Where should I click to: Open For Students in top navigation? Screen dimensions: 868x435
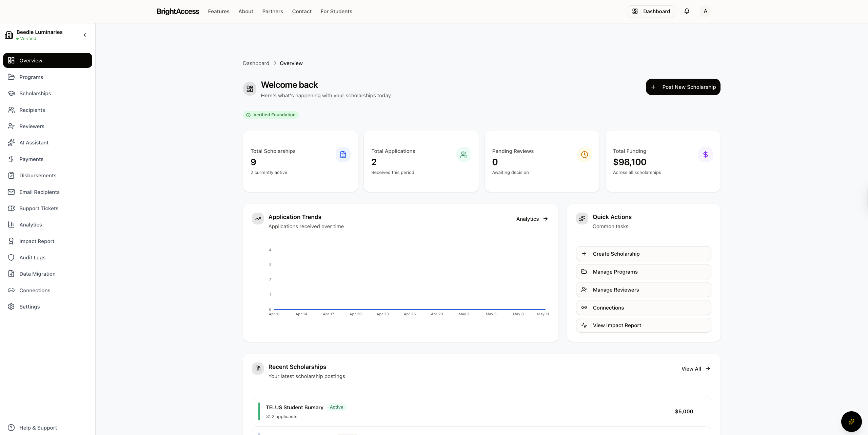click(x=336, y=11)
